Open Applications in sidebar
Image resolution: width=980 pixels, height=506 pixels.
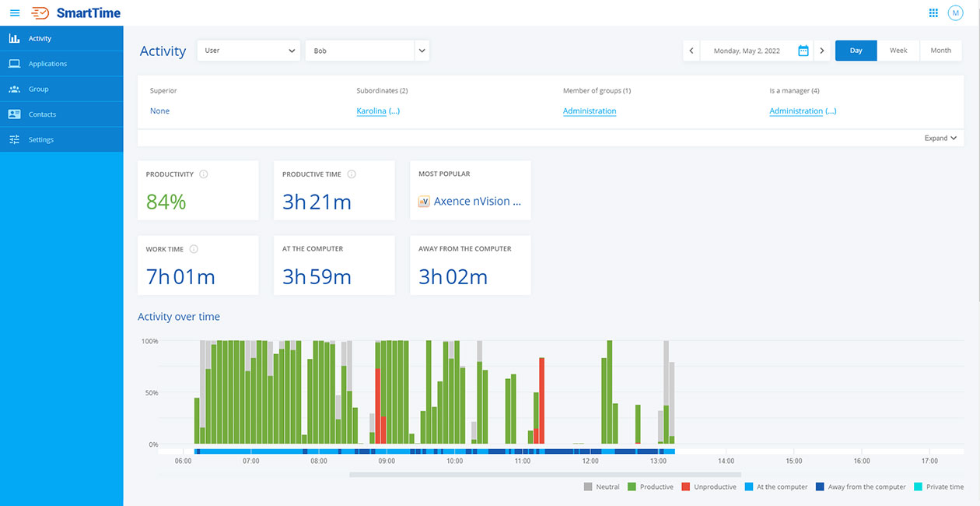coord(61,64)
